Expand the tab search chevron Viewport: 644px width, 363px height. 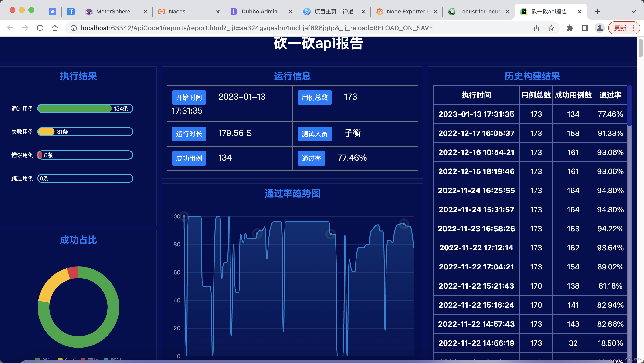634,11
